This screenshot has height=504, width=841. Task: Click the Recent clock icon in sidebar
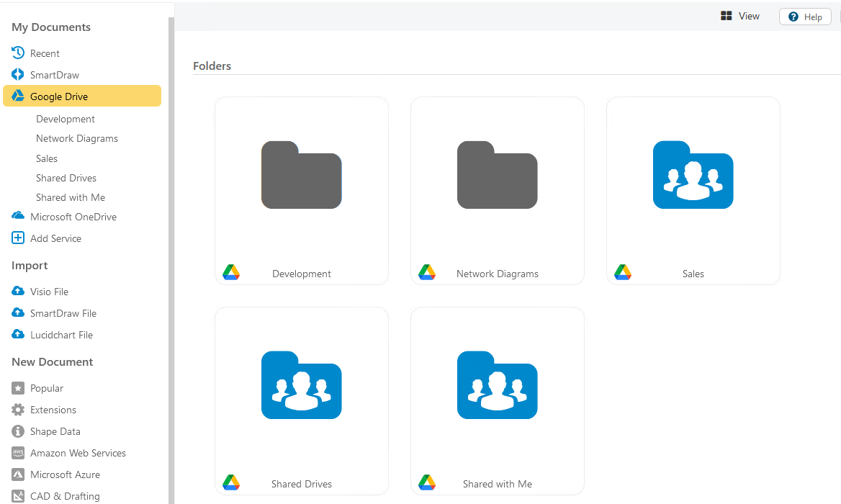click(x=18, y=53)
